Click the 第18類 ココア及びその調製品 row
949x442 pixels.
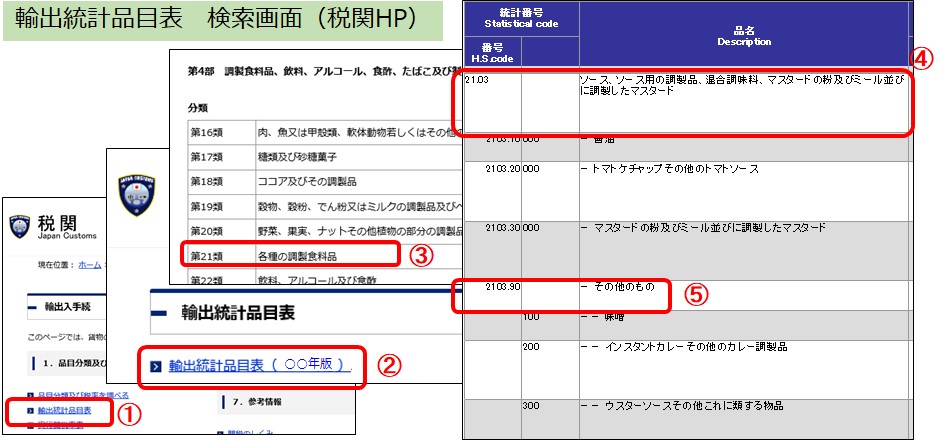[x=320, y=182]
